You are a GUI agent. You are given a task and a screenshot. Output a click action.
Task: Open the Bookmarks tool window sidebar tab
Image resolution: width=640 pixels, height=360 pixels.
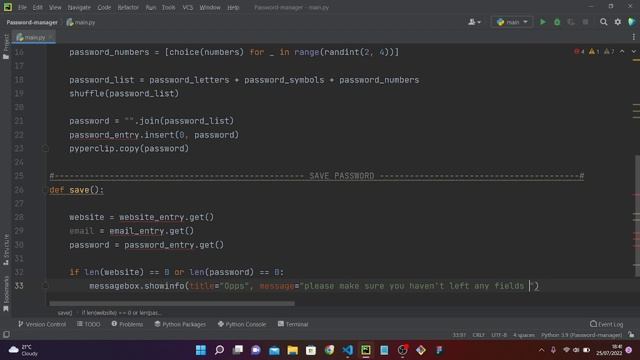(6, 293)
